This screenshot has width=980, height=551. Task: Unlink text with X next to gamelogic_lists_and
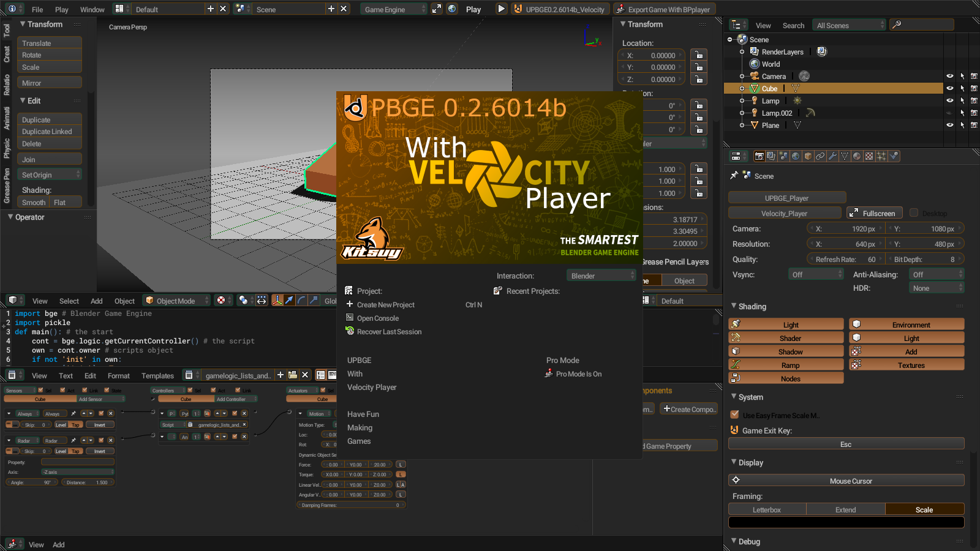point(305,375)
